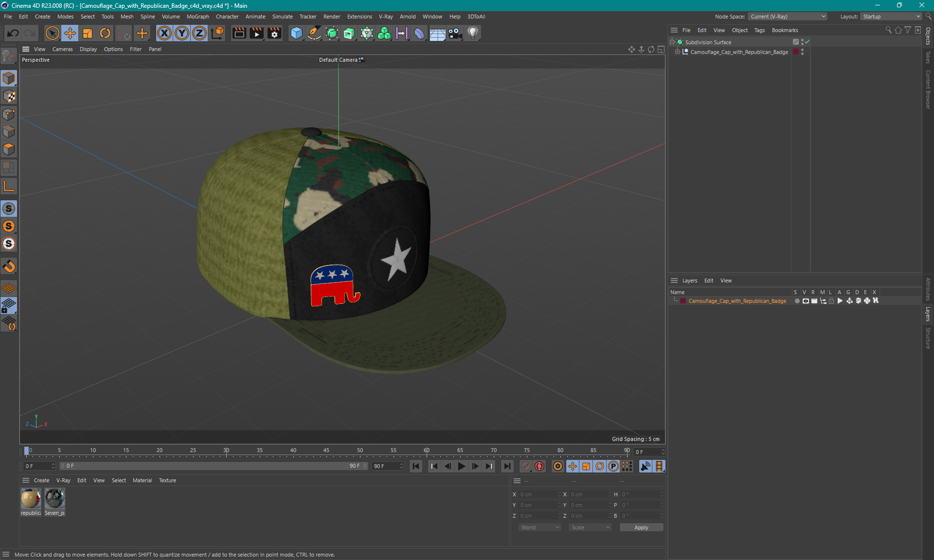
Task: Add a Cube primitive
Action: 296,33
